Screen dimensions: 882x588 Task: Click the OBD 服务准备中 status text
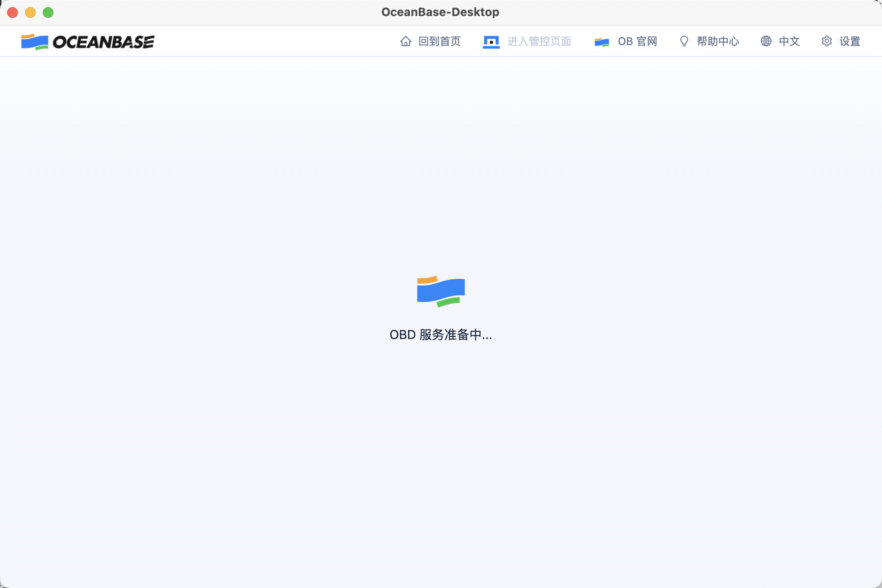(441, 335)
